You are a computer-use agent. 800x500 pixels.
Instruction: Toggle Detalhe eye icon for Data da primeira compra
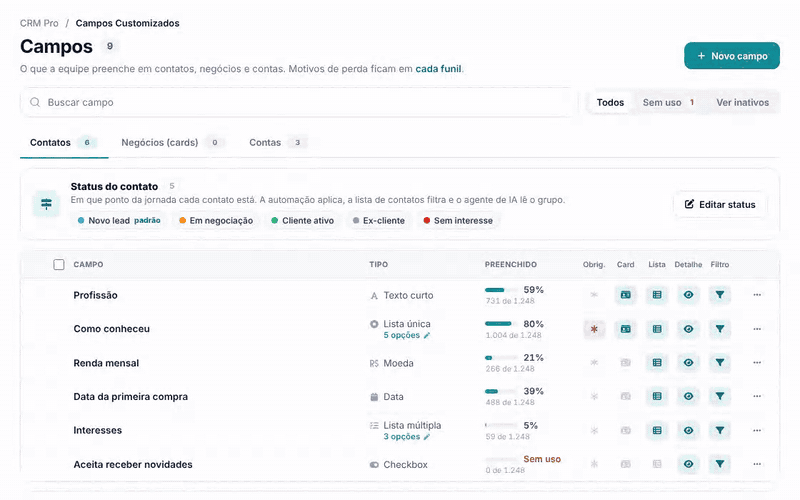[688, 396]
